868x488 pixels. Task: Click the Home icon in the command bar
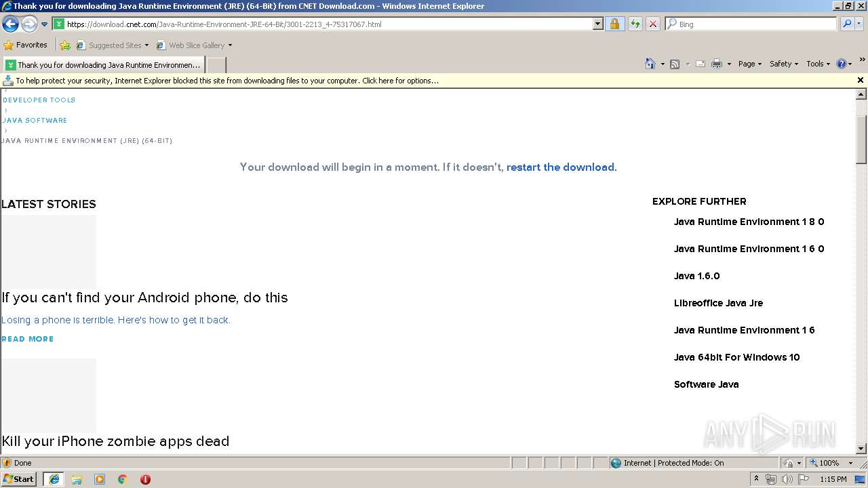coord(650,64)
